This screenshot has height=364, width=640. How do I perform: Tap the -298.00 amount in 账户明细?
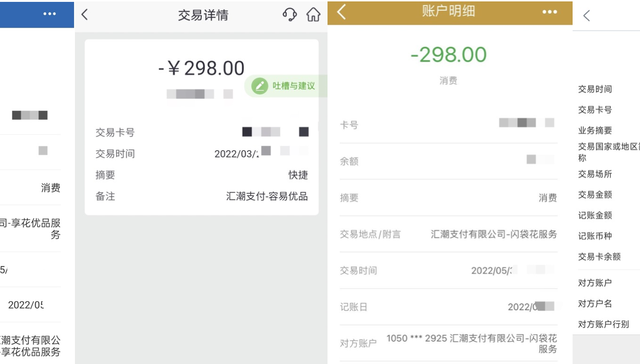pos(448,55)
